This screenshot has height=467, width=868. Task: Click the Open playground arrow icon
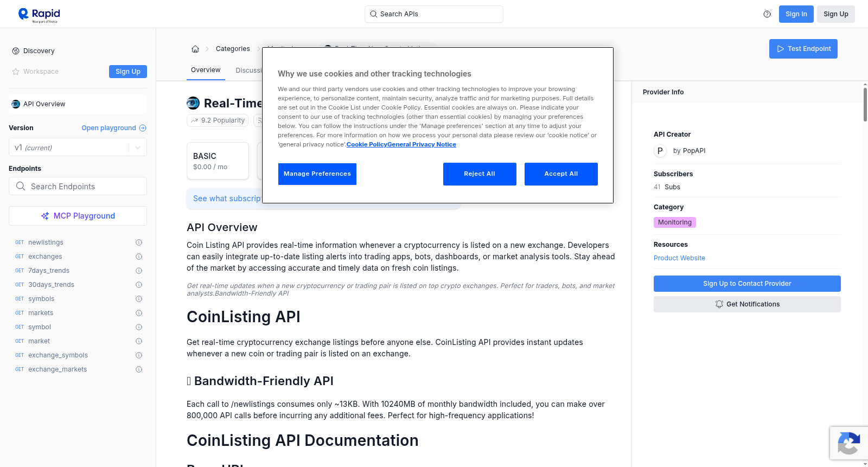(143, 128)
